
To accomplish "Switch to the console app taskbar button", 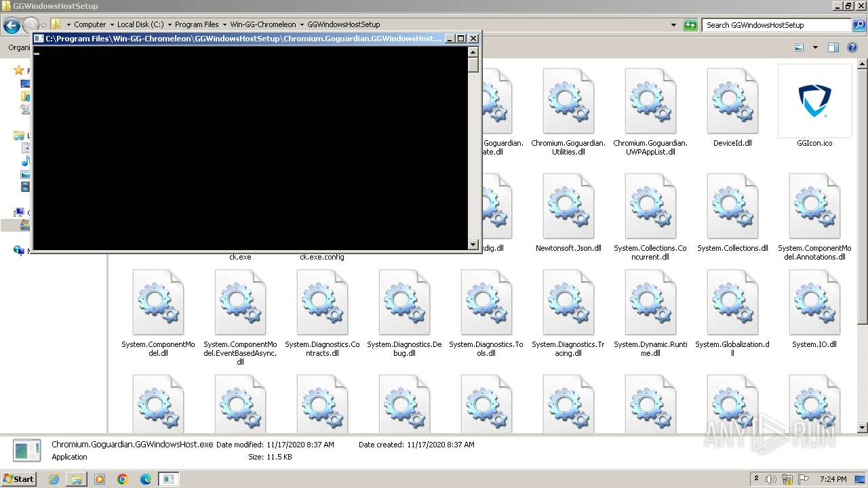I will coord(169,479).
